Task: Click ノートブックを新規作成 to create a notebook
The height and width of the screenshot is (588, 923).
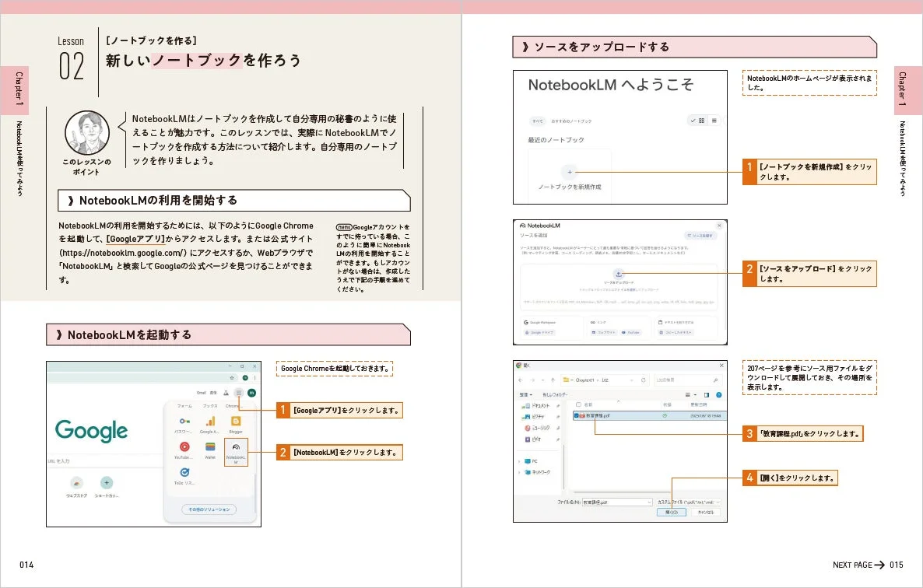Action: [x=570, y=172]
